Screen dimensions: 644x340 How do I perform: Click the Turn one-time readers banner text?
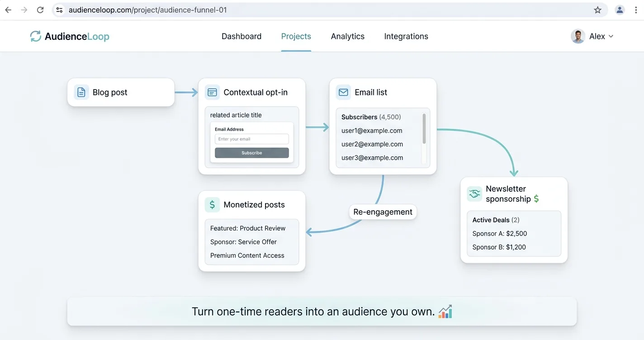point(313,312)
